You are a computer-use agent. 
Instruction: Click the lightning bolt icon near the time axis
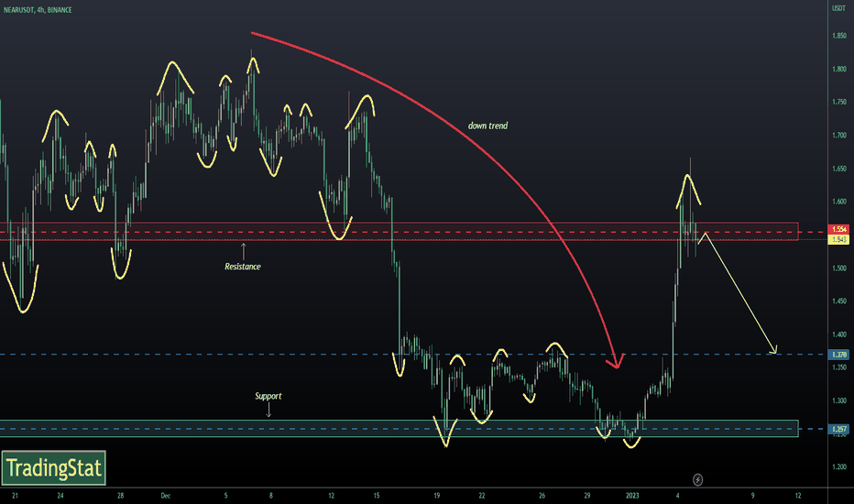[x=697, y=480]
